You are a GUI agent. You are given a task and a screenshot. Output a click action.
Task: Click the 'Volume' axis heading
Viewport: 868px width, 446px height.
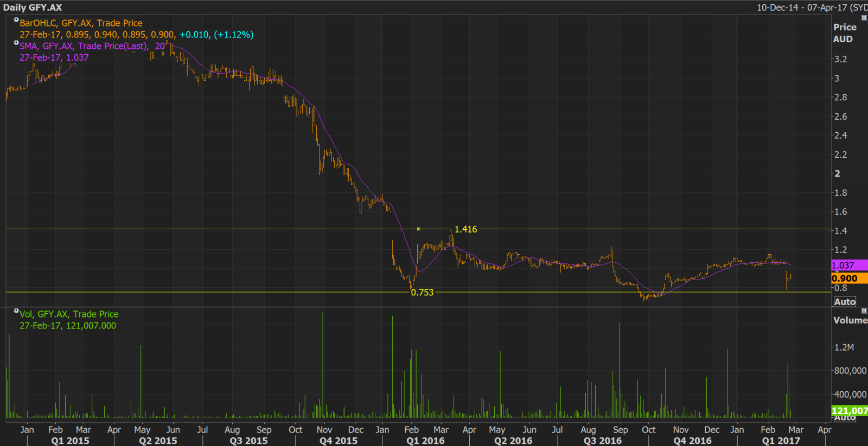pyautogui.click(x=850, y=320)
